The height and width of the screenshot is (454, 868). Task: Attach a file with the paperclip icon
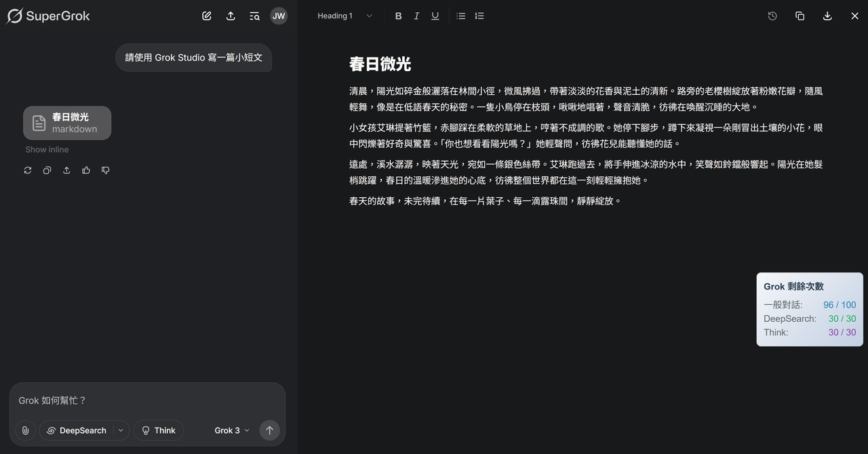[x=25, y=430]
